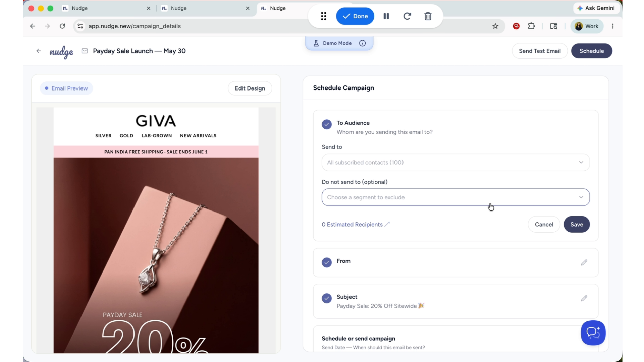Image resolution: width=644 pixels, height=362 pixels.
Task: Click the browser back arrow
Action: pos(32,26)
